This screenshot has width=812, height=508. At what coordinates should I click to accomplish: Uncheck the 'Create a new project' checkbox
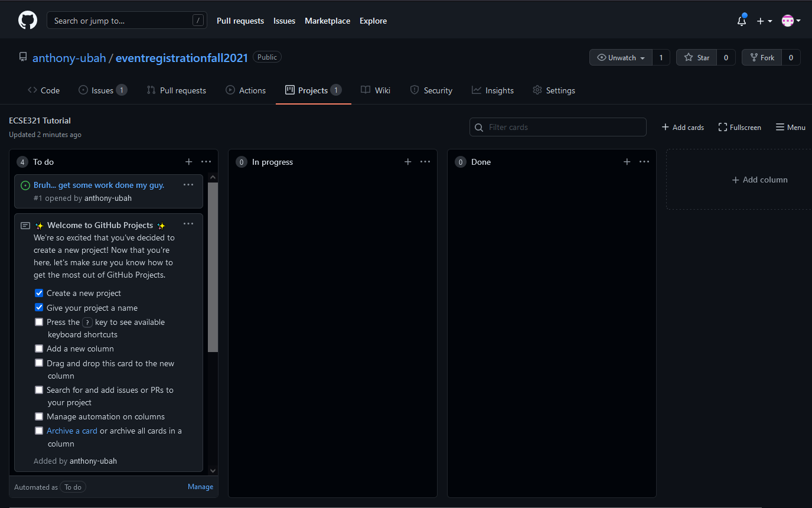point(39,293)
